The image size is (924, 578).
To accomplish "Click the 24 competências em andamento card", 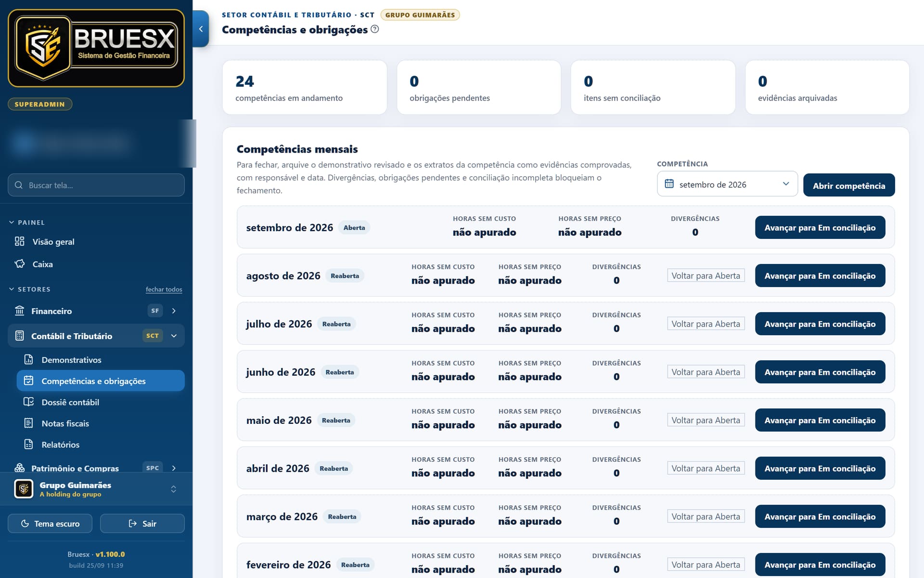I will (305, 87).
